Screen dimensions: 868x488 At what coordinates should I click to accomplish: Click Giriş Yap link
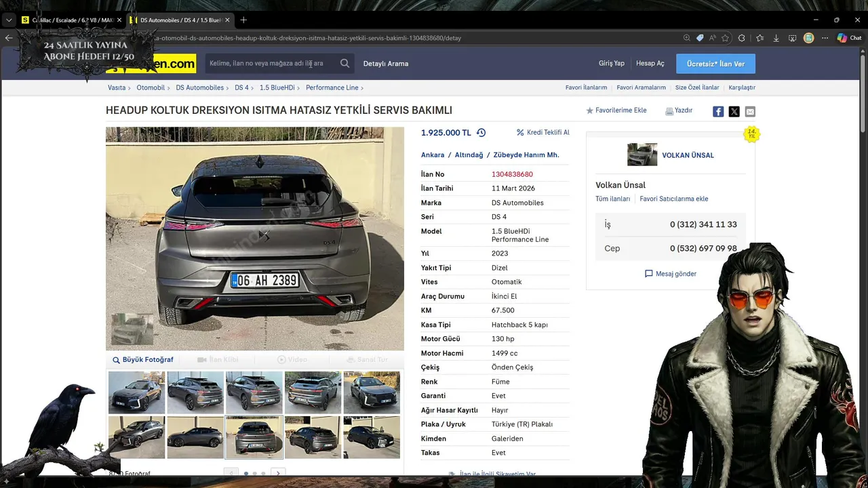click(x=612, y=64)
